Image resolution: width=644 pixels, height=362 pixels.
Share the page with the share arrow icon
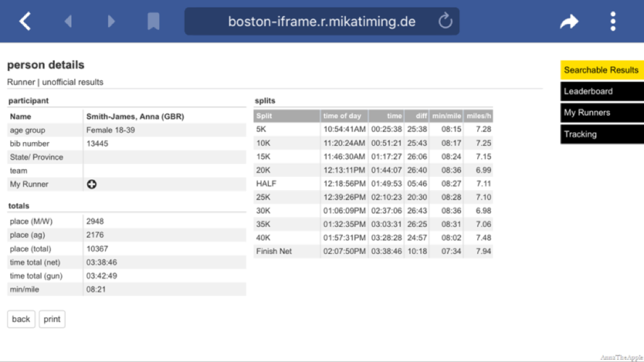click(569, 22)
